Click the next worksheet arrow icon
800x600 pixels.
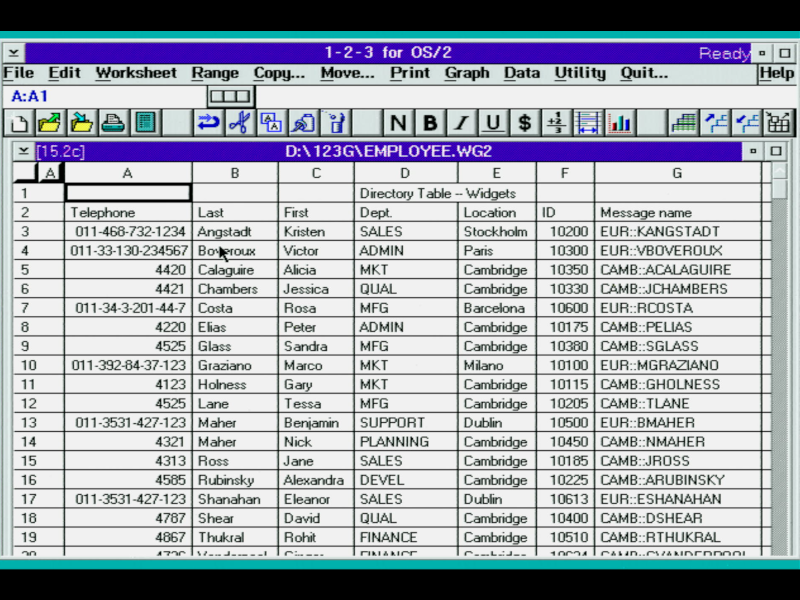coord(715,123)
